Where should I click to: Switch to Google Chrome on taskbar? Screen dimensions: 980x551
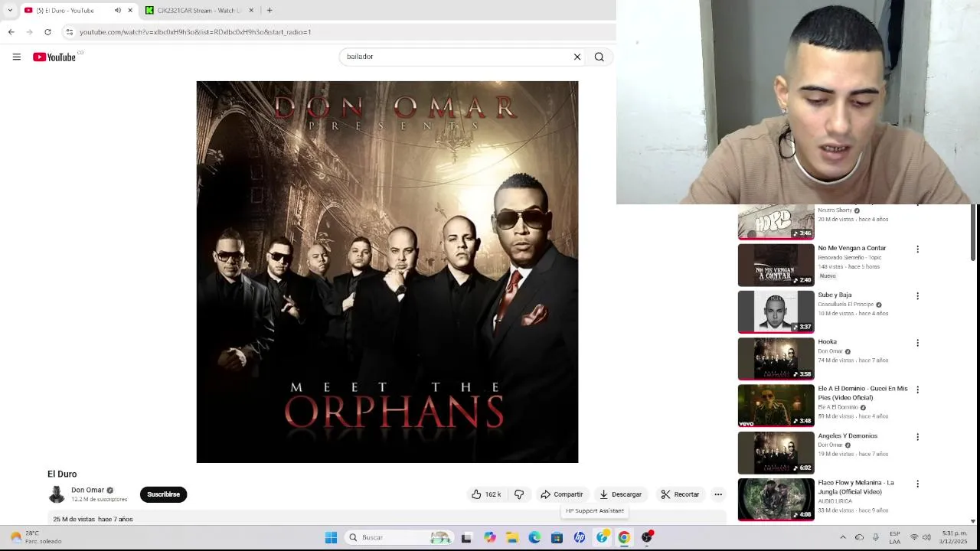coord(624,537)
